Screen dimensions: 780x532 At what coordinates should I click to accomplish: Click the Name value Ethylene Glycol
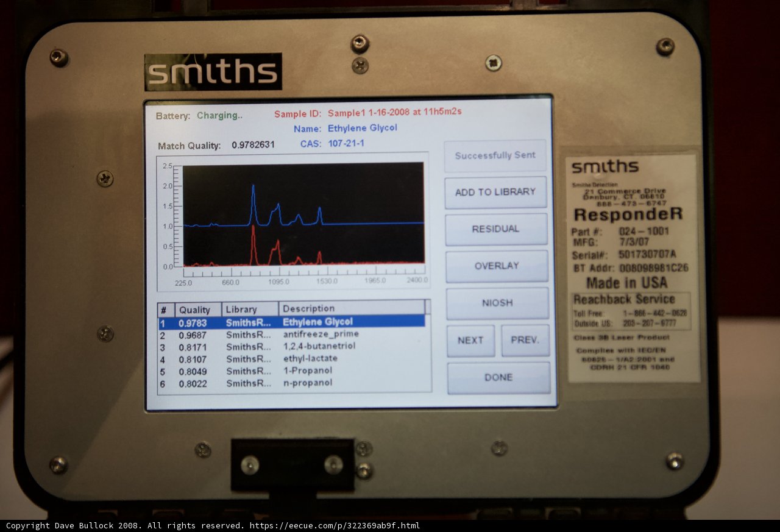pyautogui.click(x=363, y=128)
